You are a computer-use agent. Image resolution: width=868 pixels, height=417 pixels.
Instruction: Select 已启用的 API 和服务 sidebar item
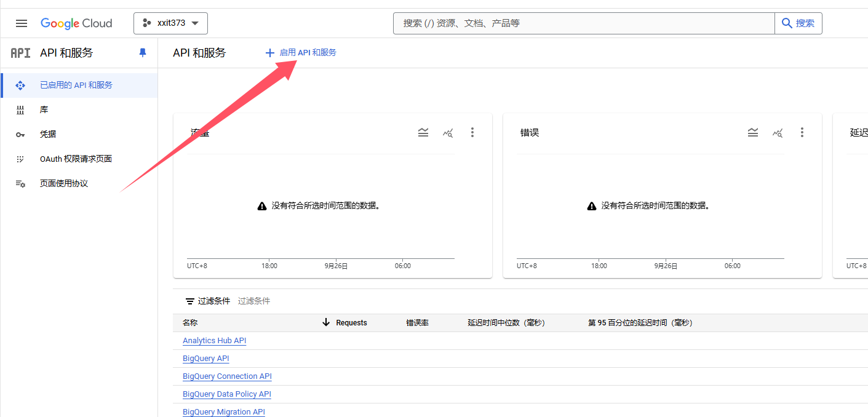79,85
